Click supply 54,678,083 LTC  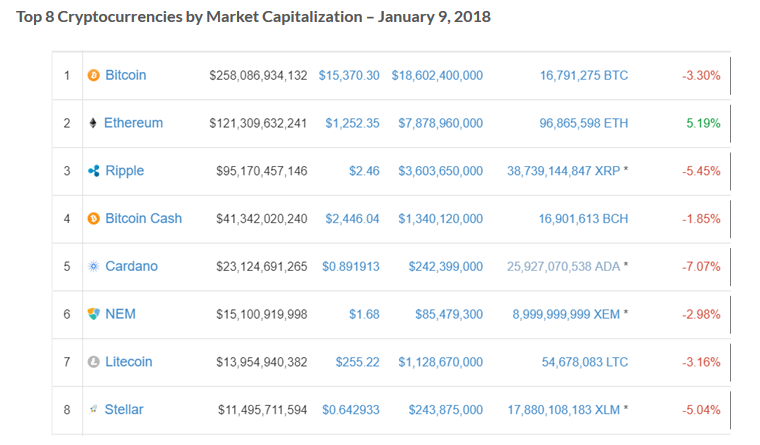pos(585,362)
